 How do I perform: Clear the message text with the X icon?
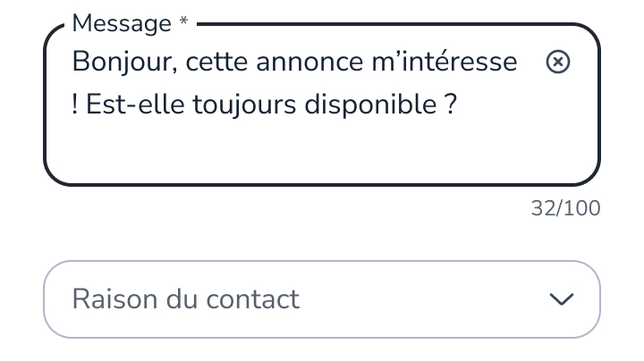557,62
